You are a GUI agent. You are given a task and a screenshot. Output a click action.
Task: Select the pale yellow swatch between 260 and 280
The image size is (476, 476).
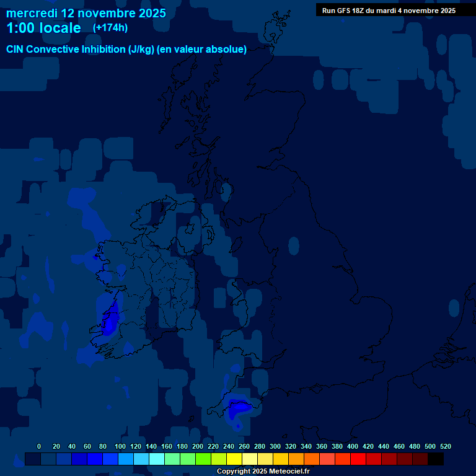pos(250,459)
